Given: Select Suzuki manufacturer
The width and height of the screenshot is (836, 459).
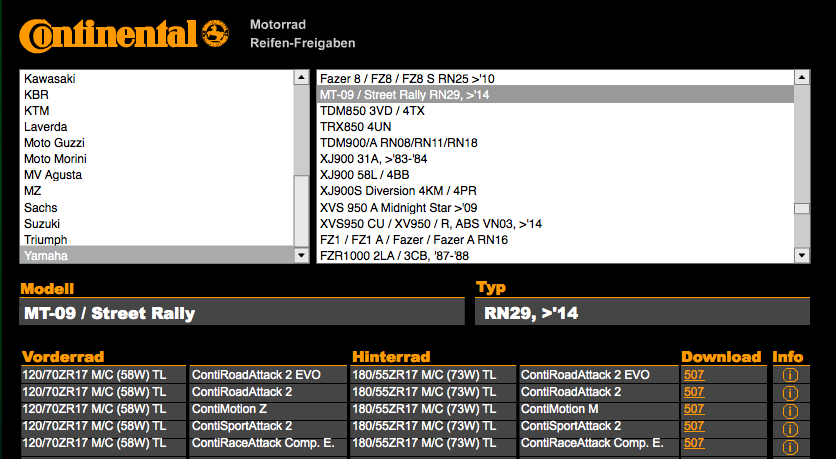Looking at the screenshot, I should (x=42, y=223).
